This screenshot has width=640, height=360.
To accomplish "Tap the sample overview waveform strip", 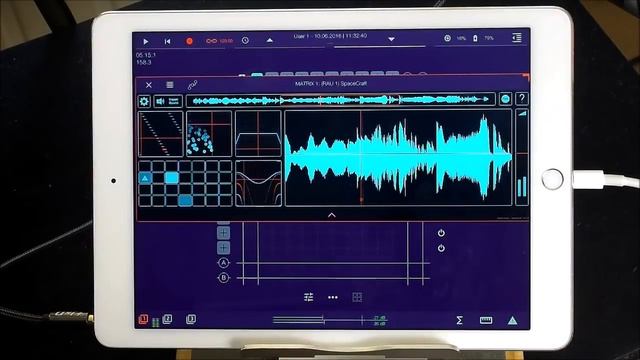I will [340, 100].
